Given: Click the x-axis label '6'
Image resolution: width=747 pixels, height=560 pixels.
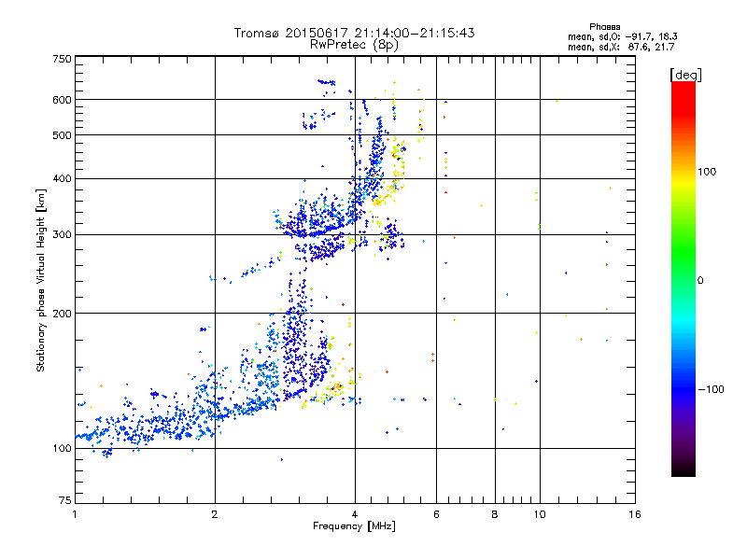Looking at the screenshot, I should (x=436, y=514).
